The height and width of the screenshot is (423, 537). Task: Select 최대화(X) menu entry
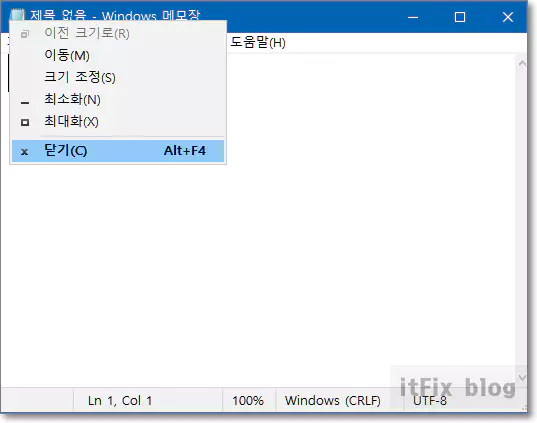click(x=118, y=121)
